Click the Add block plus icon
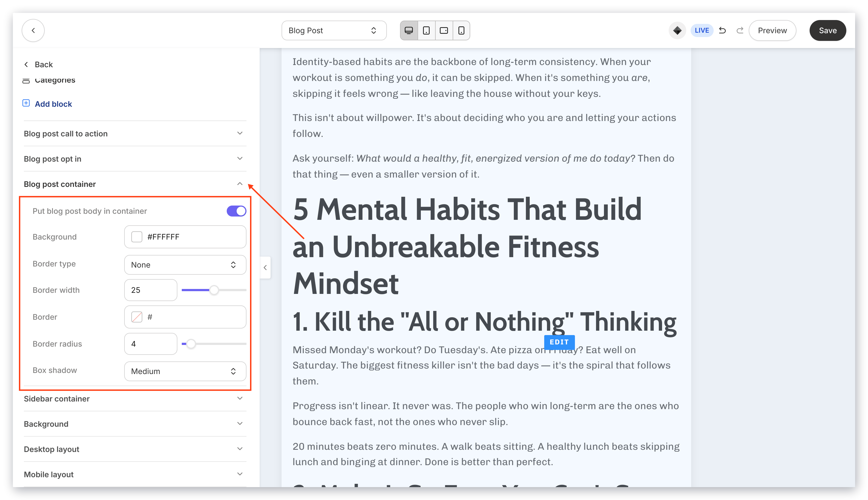Image resolution: width=868 pixels, height=500 pixels. point(26,103)
